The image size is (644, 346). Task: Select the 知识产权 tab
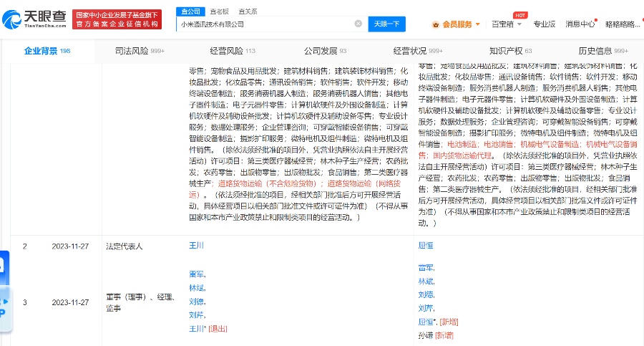(x=510, y=51)
